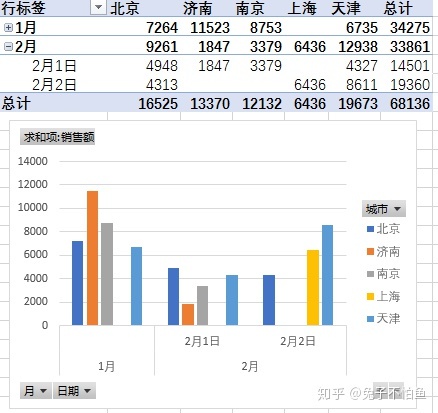Click the 济南 legend entry
Viewport: 438px width, 413px height.
click(383, 252)
